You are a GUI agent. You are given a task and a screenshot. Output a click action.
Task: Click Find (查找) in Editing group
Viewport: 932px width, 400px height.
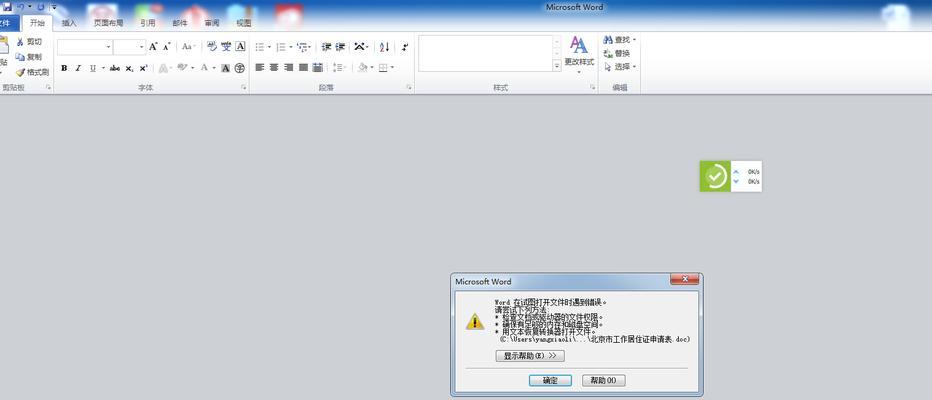pyautogui.click(x=619, y=40)
